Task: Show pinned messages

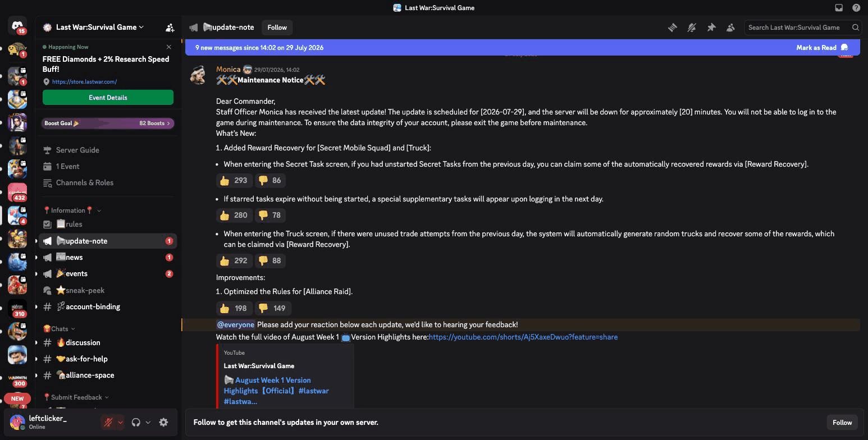Action: pyautogui.click(x=711, y=27)
